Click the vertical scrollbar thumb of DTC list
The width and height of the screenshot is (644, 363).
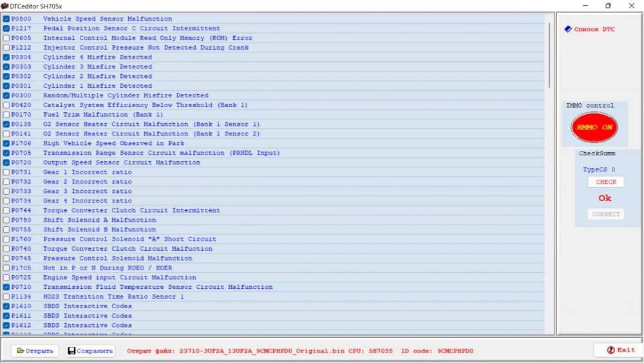549,55
